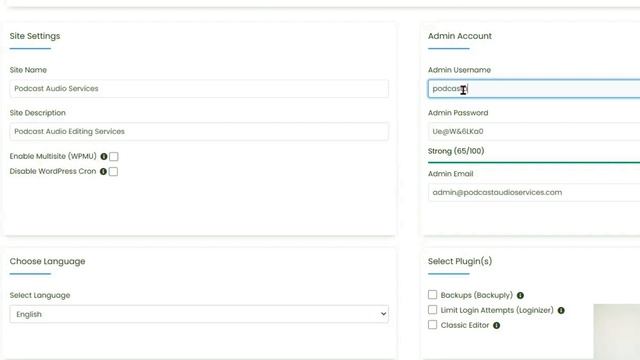Click the Admin Account heading
The height and width of the screenshot is (360, 640).
460,36
